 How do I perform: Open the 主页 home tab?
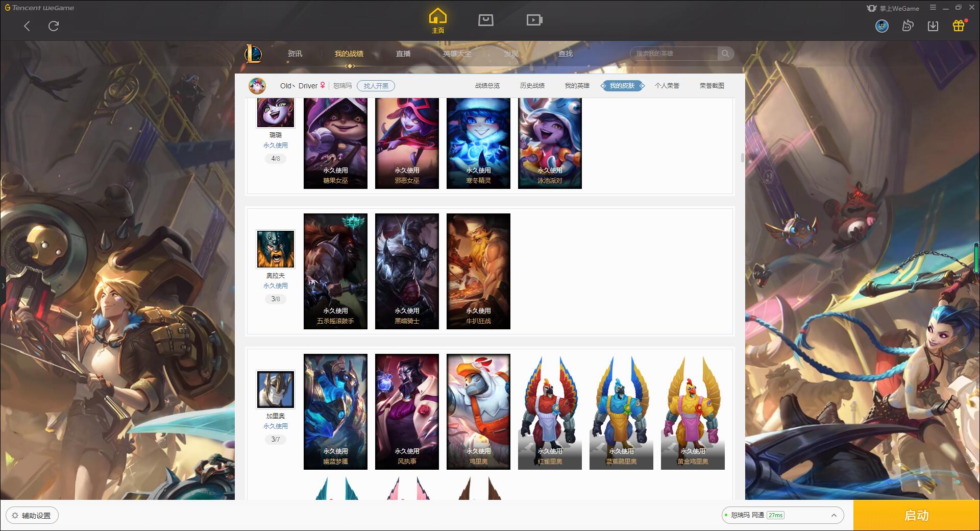point(438,21)
